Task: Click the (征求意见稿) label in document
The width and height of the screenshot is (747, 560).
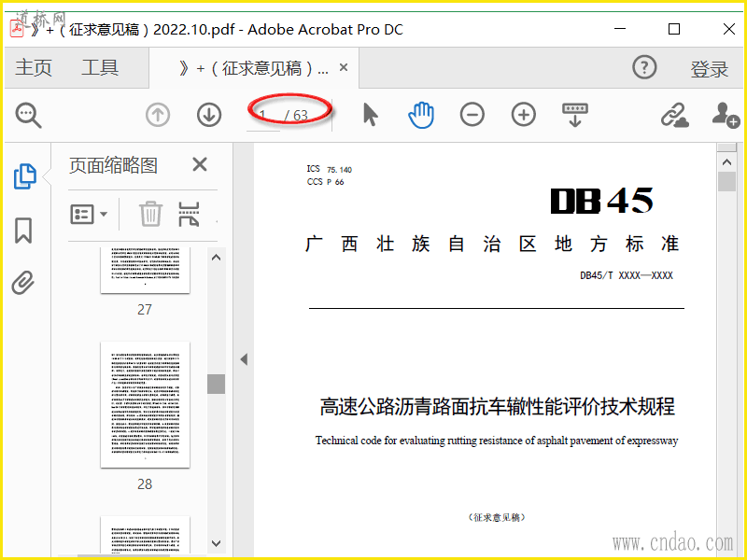Action: click(x=497, y=518)
